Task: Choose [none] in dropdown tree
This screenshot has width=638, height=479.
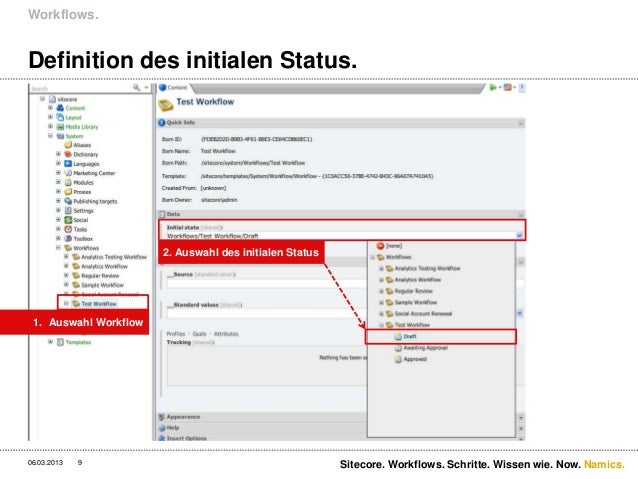Action: click(393, 246)
